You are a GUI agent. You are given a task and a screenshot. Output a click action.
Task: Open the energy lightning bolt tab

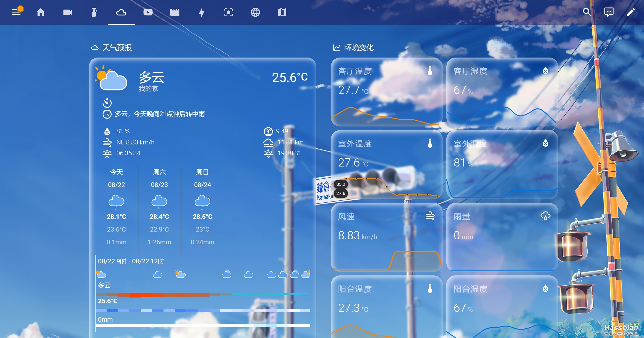pos(202,12)
